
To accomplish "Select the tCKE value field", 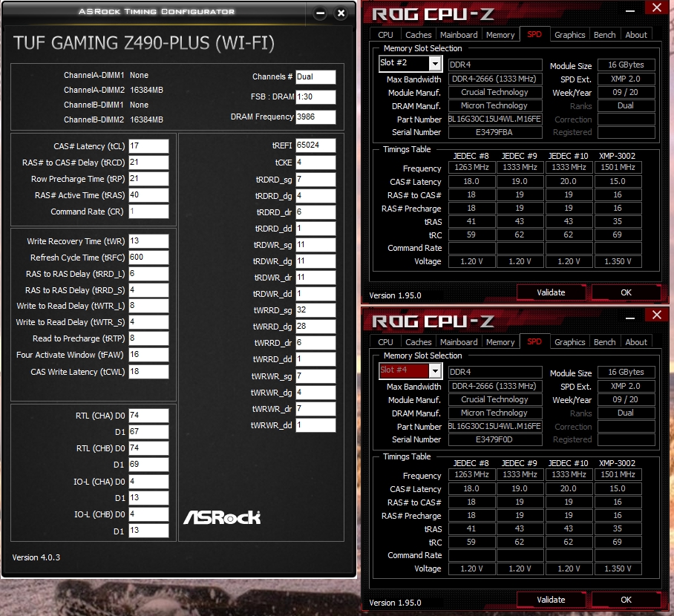I will (x=315, y=163).
